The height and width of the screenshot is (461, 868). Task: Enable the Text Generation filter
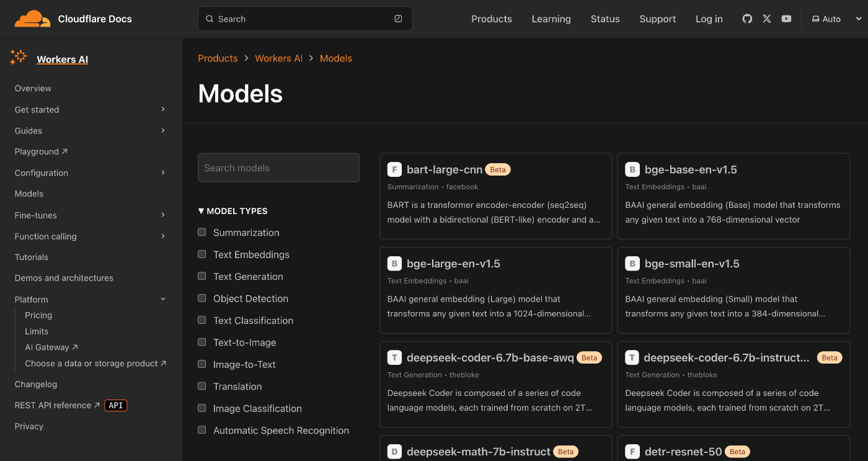coord(201,276)
